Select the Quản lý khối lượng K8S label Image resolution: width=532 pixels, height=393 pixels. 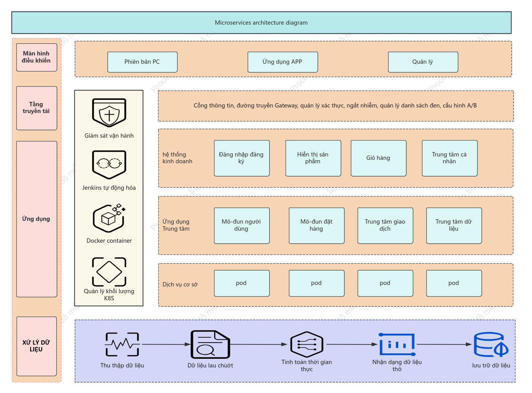point(109,295)
